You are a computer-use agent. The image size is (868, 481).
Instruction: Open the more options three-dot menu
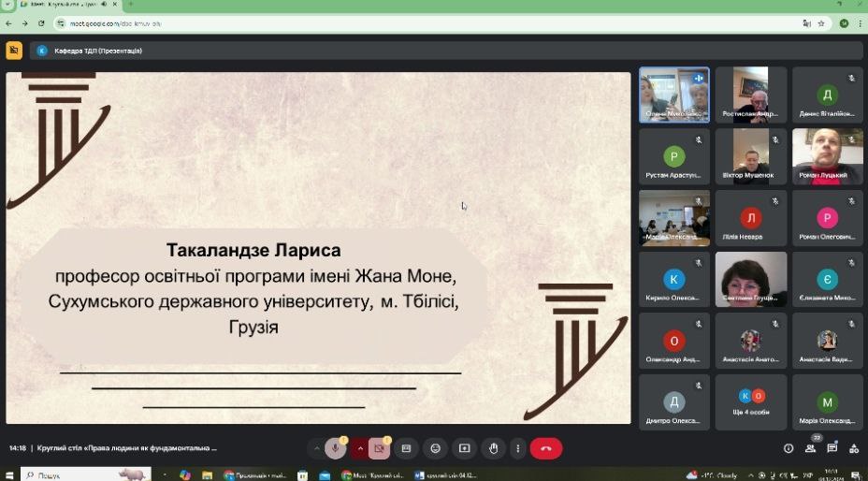point(519,448)
